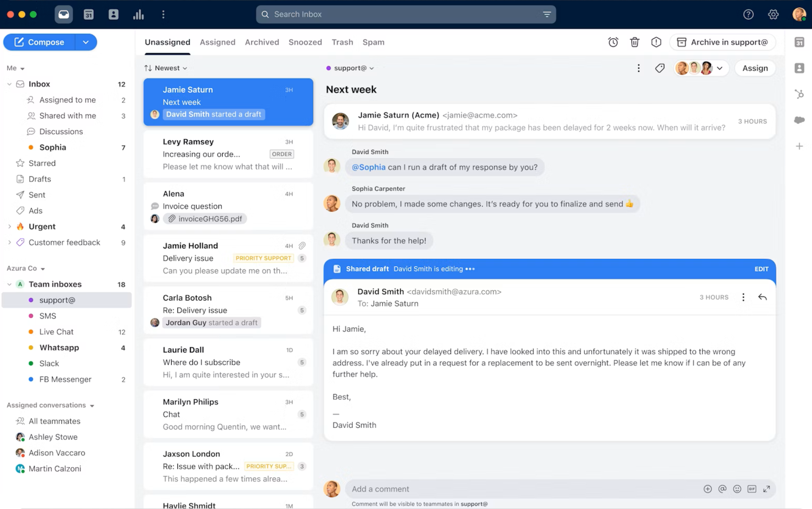Viewport: 812px width, 509px height.
Task: Click EDIT on the shared draft
Action: point(762,269)
